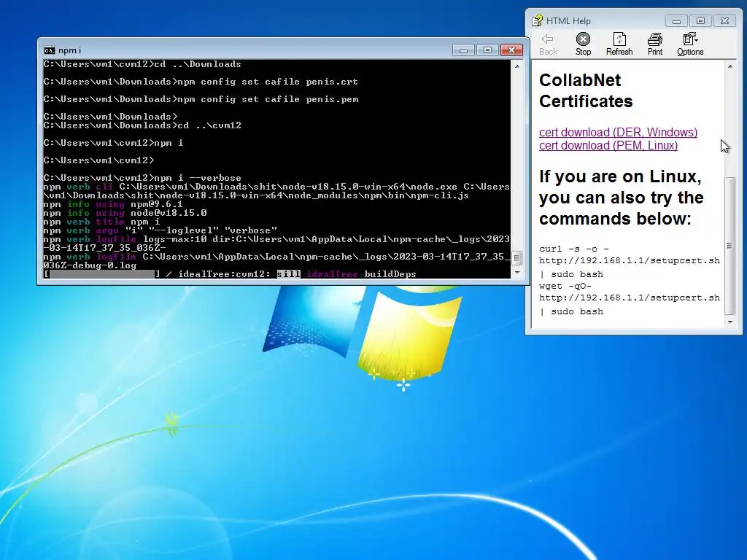Click console scrollbar up arrow
747x560 pixels.
tap(517, 66)
